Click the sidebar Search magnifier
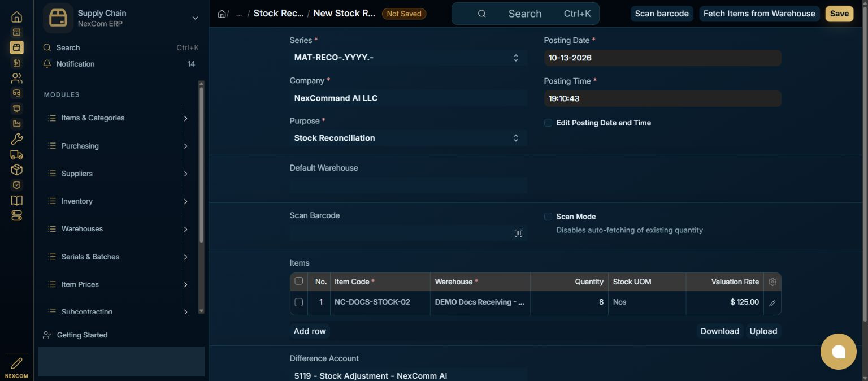 (x=47, y=47)
